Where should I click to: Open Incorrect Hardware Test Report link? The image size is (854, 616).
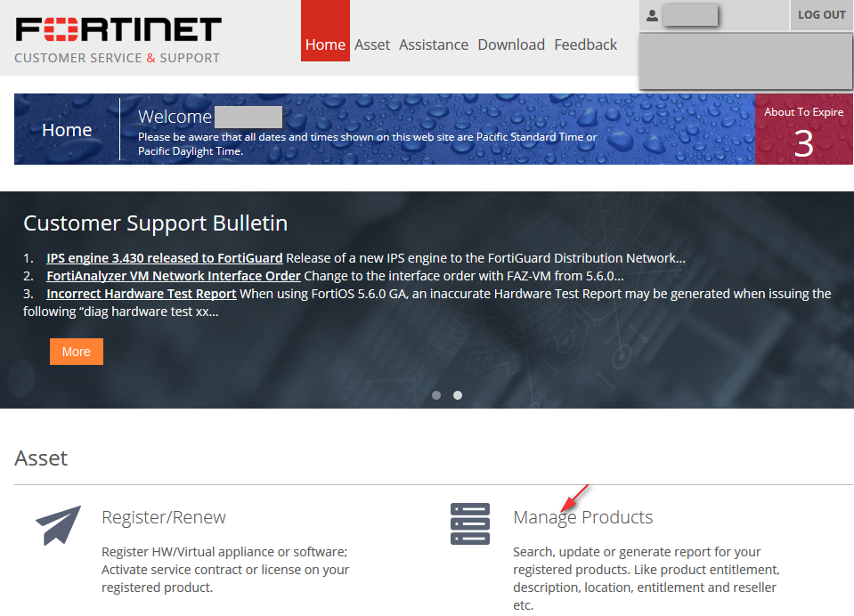[x=142, y=294]
